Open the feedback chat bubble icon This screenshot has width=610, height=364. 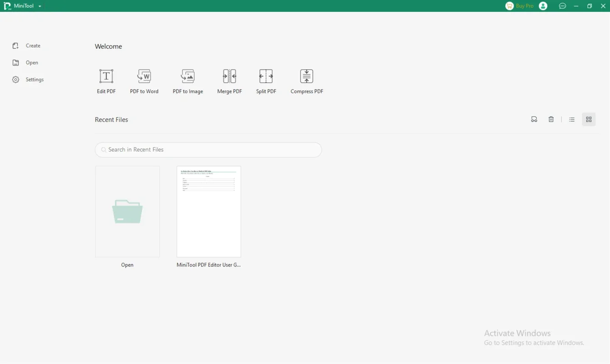coord(563,6)
